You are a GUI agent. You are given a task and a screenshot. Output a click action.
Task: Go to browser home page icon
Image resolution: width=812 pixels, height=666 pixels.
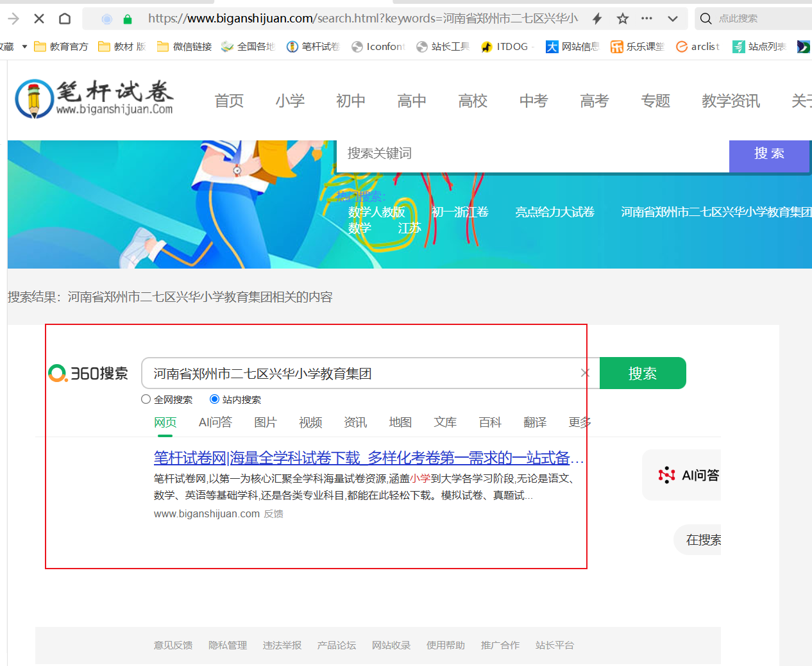point(65,19)
